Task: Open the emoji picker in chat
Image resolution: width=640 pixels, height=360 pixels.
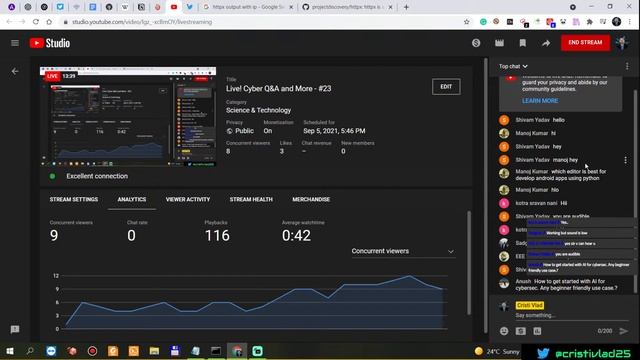Action: coord(504,331)
